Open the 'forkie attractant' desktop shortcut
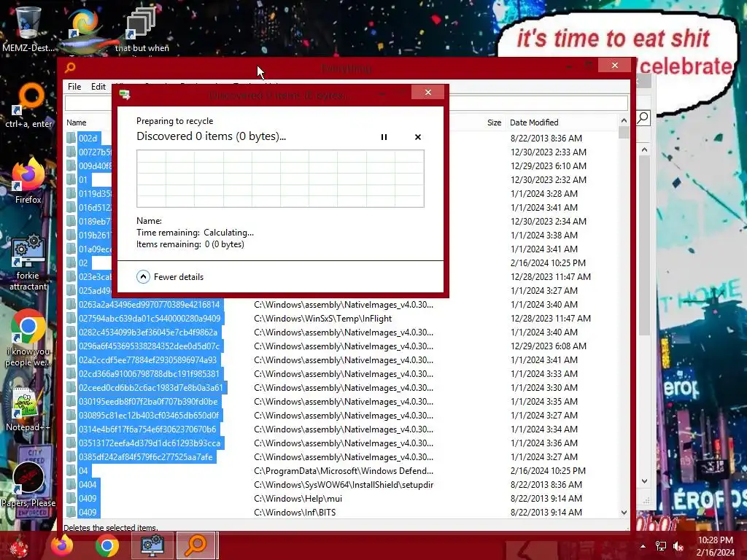The image size is (747, 560). click(x=28, y=262)
